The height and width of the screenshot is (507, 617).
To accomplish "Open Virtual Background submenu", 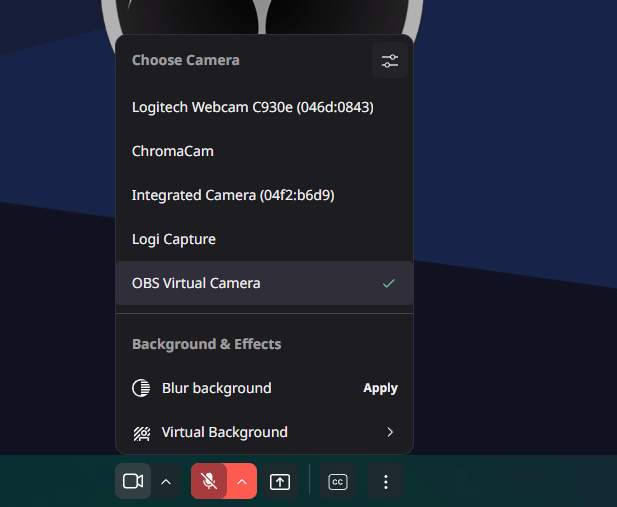I will [264, 432].
